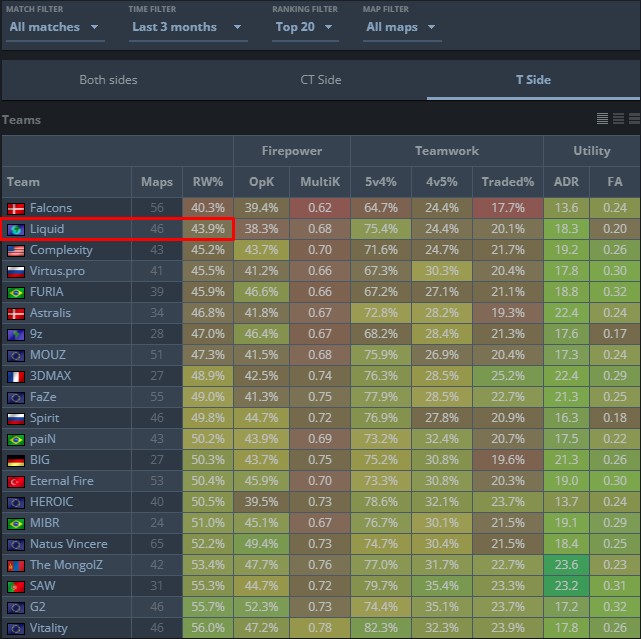Image resolution: width=641 pixels, height=639 pixels.
Task: Click the Natus Vincere flag icon
Action: pyautogui.click(x=16, y=545)
